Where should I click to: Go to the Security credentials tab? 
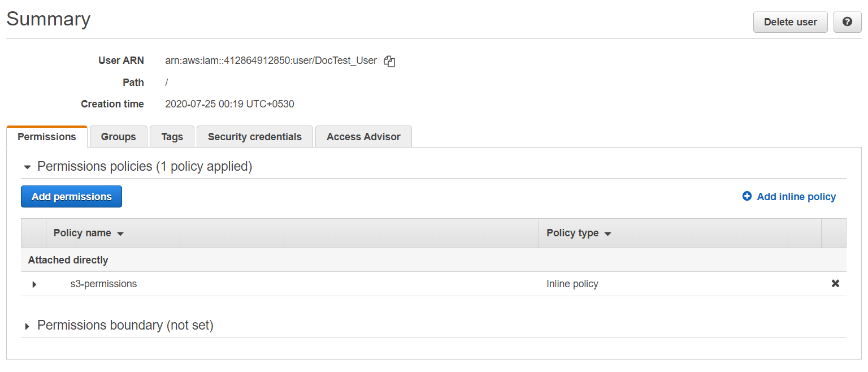254,137
